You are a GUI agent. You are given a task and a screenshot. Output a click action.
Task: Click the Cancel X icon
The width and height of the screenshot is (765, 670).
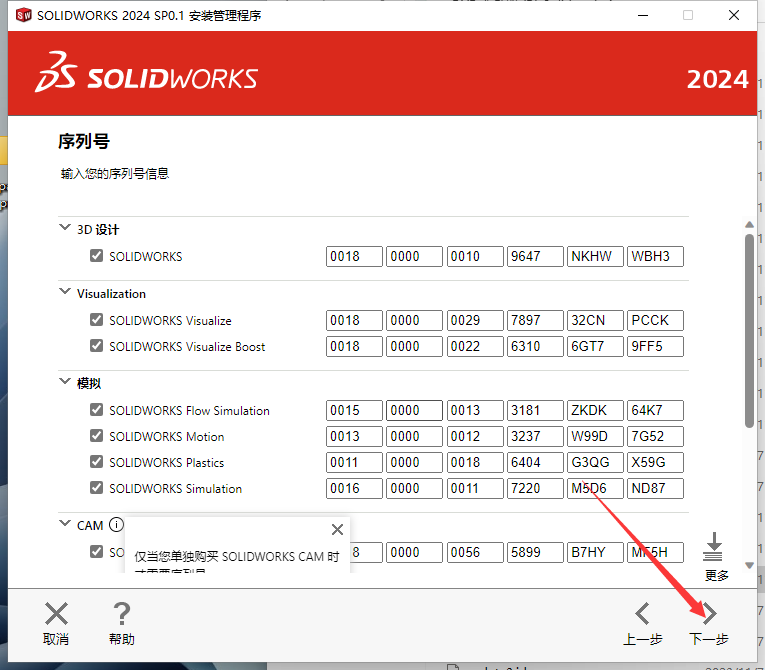(56, 614)
